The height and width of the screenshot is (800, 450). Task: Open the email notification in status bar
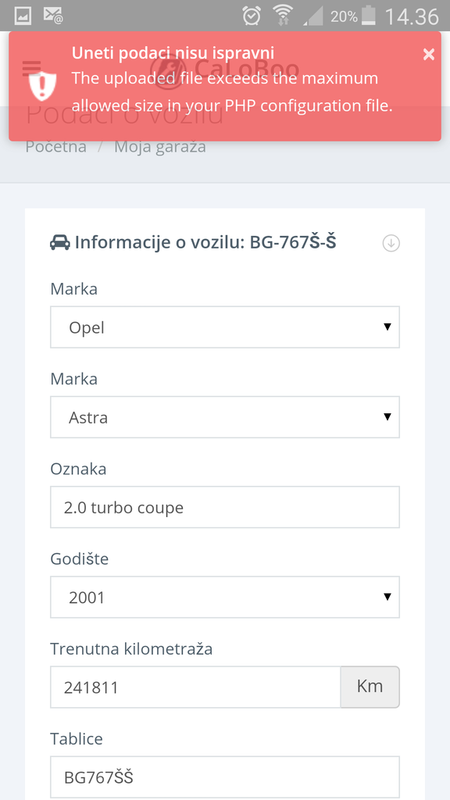coord(53,16)
